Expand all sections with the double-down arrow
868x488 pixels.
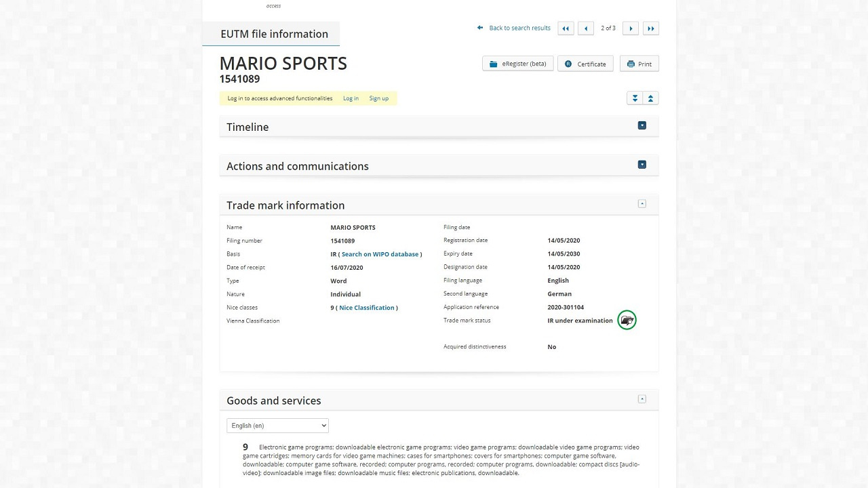point(635,98)
